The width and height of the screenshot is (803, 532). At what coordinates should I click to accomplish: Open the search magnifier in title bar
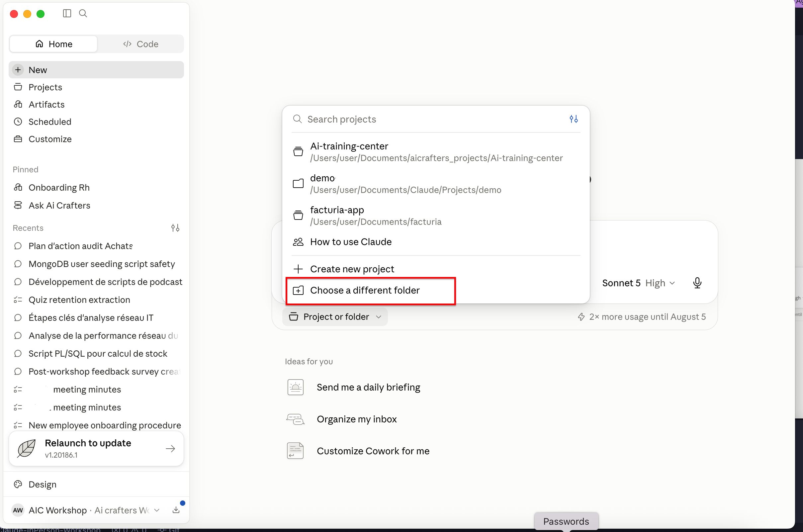[83, 14]
